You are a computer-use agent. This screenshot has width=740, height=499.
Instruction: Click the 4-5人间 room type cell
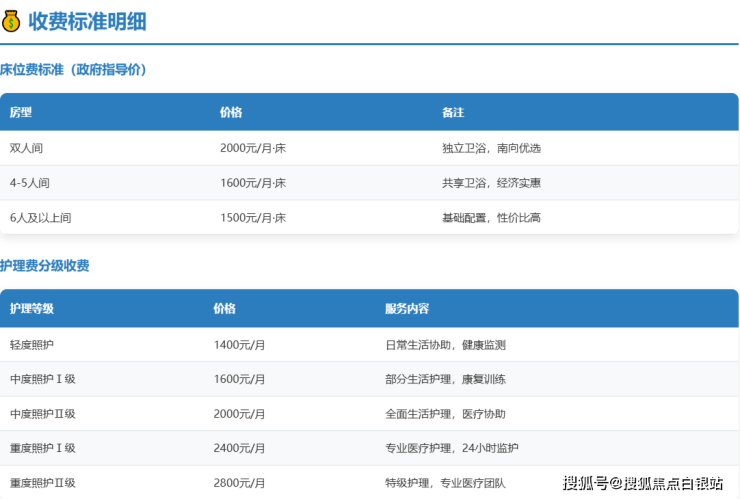coord(30,183)
